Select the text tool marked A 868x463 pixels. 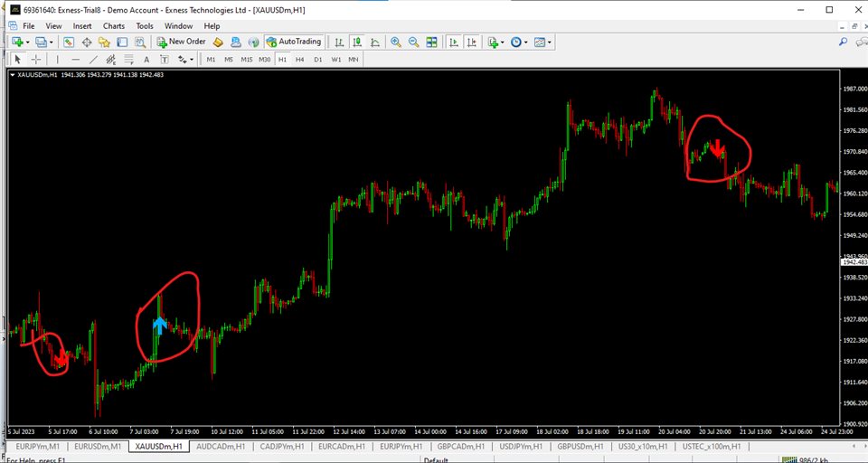[x=146, y=60]
